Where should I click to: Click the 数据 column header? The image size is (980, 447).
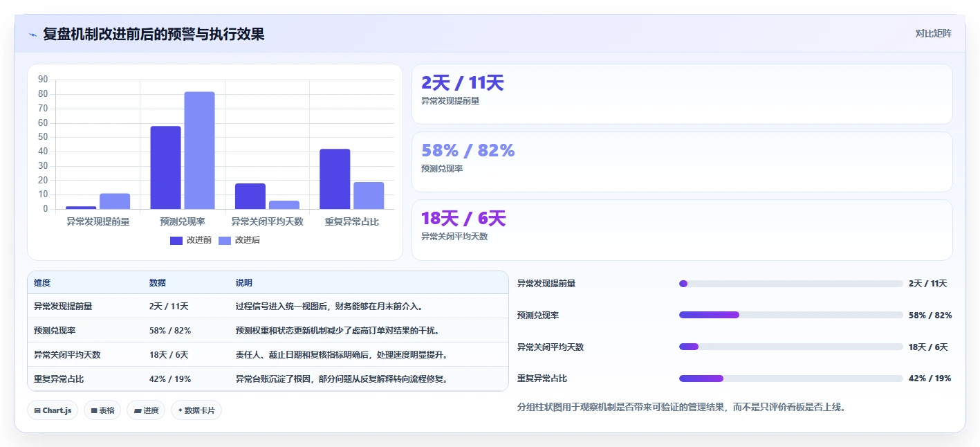pos(158,283)
